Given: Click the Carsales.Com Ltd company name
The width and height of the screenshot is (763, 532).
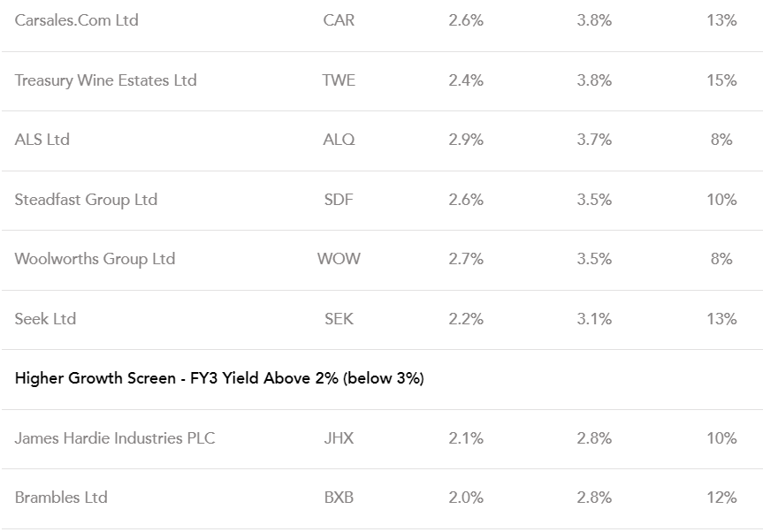Looking at the screenshot, I should tap(77, 20).
